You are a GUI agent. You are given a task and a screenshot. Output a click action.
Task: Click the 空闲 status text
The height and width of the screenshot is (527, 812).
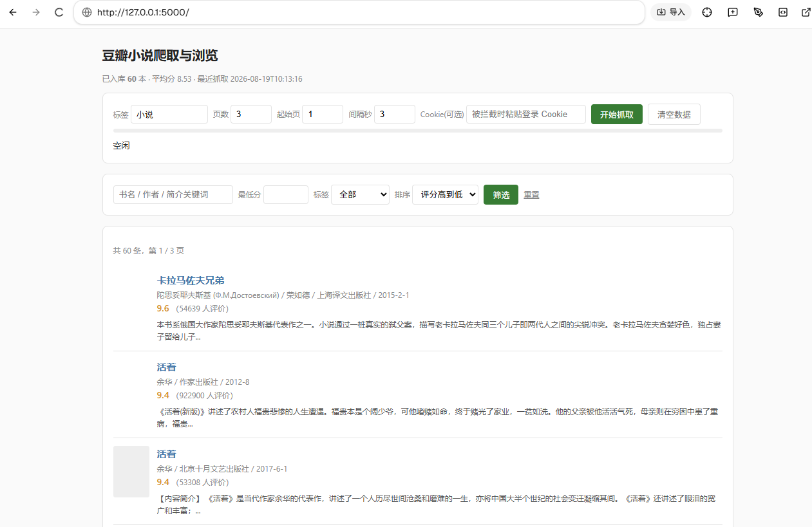point(121,146)
